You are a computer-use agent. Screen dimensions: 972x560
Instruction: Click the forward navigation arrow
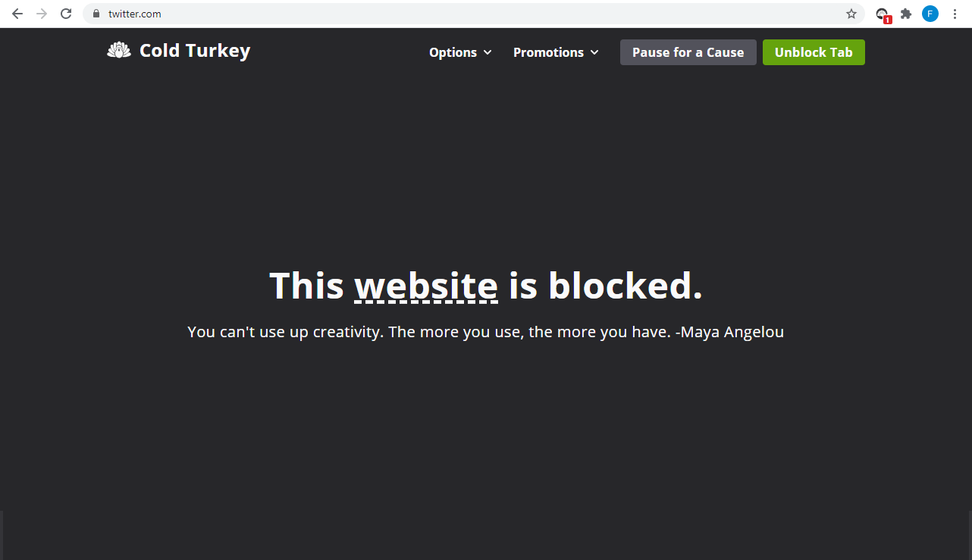41,13
